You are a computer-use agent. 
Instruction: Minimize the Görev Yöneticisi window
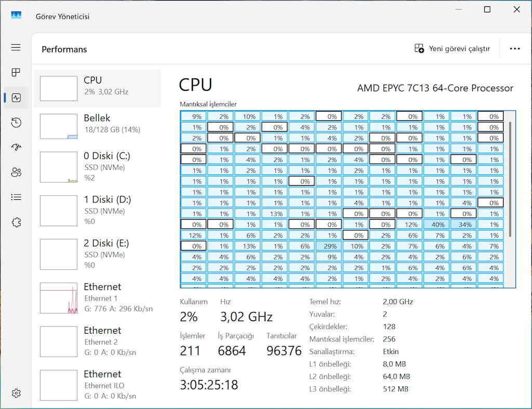458,9
